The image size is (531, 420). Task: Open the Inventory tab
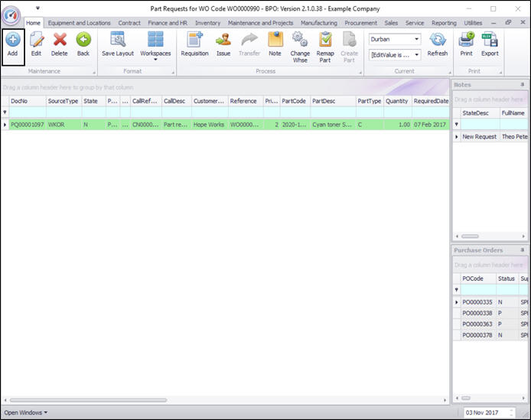click(x=207, y=23)
